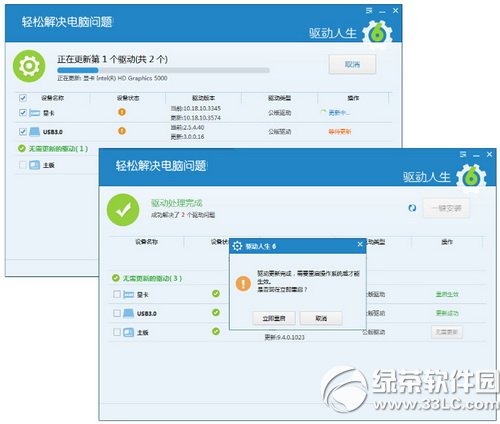Click orange warning icon in 显卡 row
Image resolution: width=500 pixels, height=424 pixels.
point(122,112)
